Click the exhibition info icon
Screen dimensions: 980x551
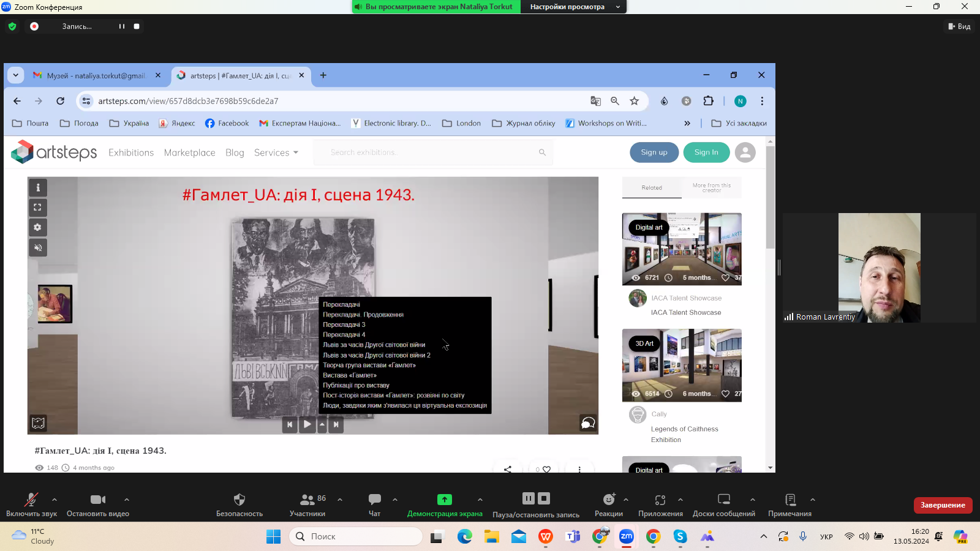tap(38, 188)
